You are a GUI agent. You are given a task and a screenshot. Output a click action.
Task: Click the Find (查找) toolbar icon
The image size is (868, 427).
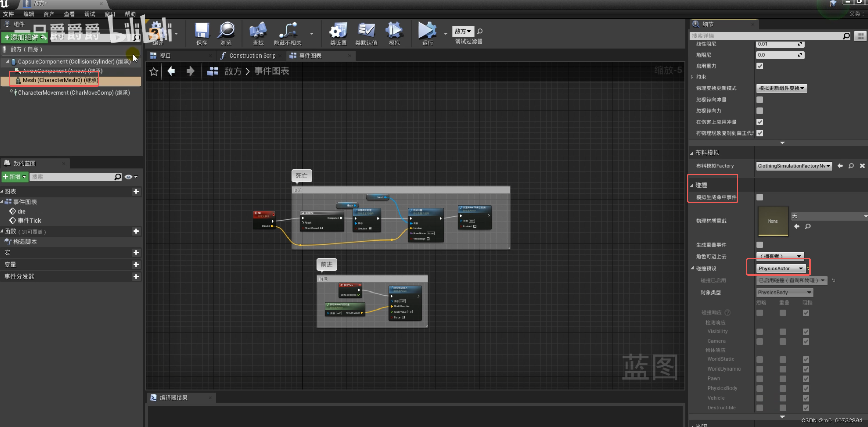258,34
